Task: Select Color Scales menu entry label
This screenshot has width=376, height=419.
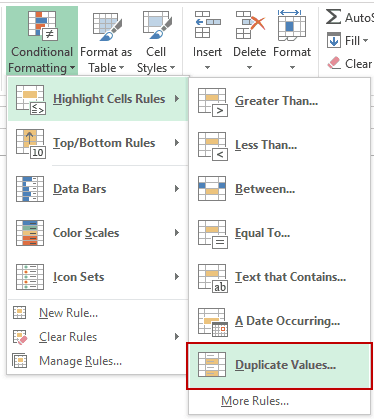Action: (86, 233)
